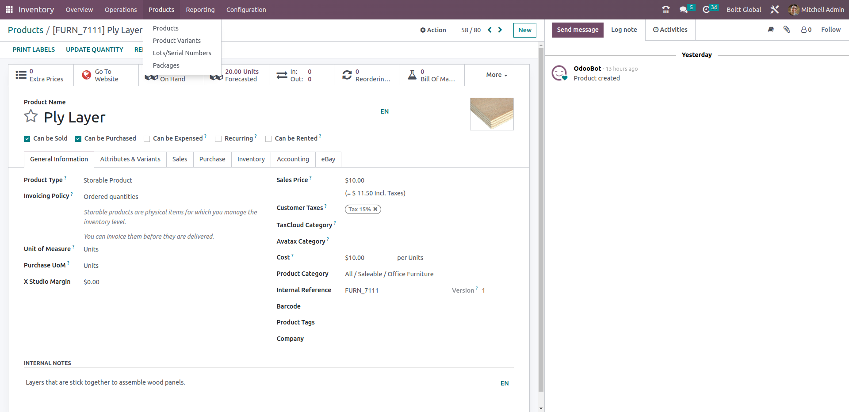Open followers person icon
849x412 pixels.
click(806, 30)
